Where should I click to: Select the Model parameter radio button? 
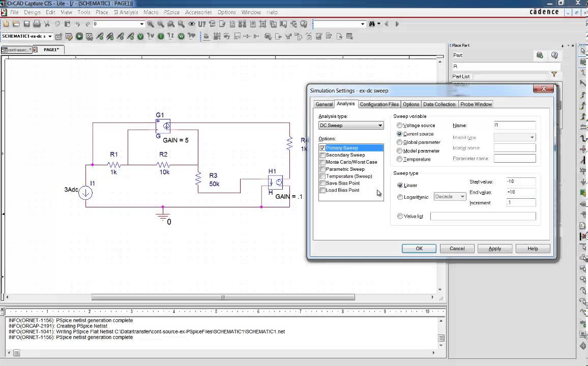[x=399, y=150]
